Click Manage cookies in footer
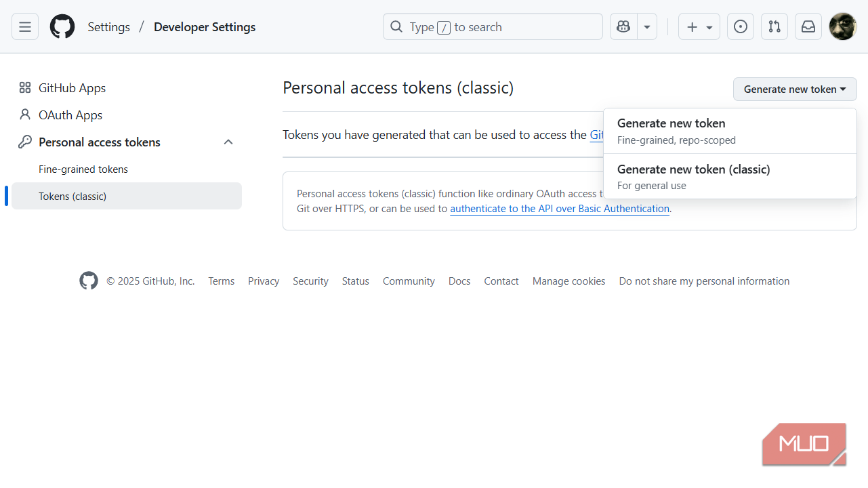The image size is (868, 488). tap(569, 281)
